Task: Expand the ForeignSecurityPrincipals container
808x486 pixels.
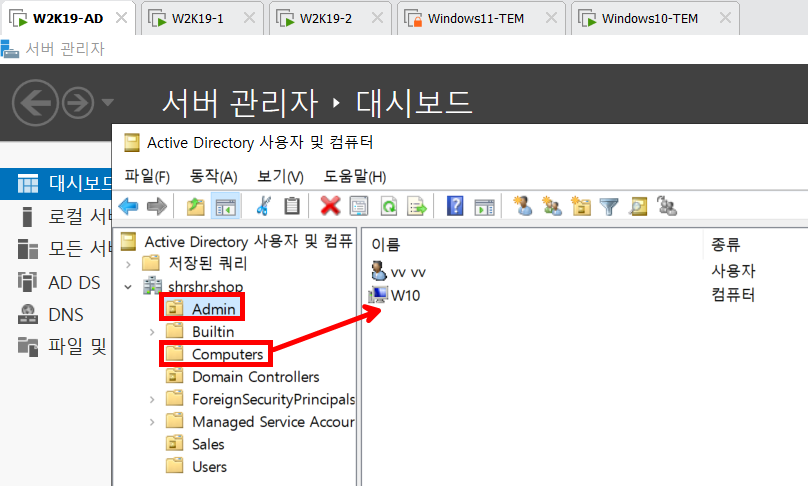Action: coord(152,399)
